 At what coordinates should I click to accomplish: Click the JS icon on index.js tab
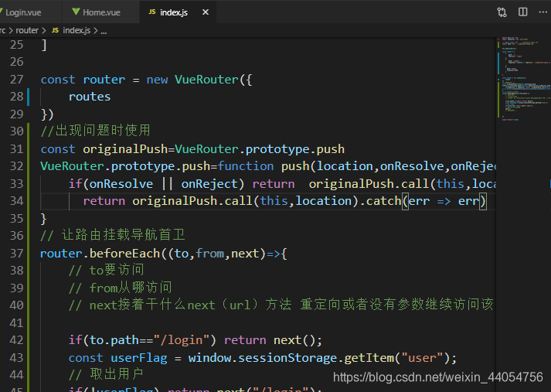151,12
